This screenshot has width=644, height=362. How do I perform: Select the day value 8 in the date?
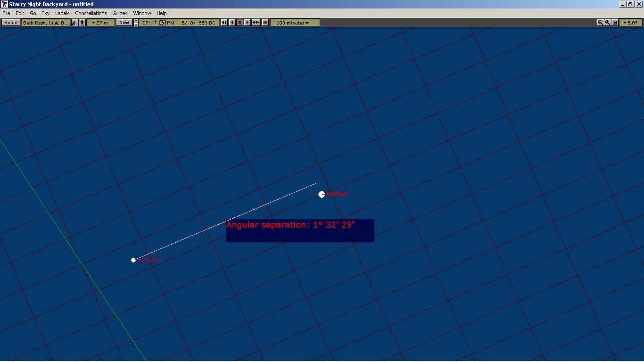pos(192,23)
